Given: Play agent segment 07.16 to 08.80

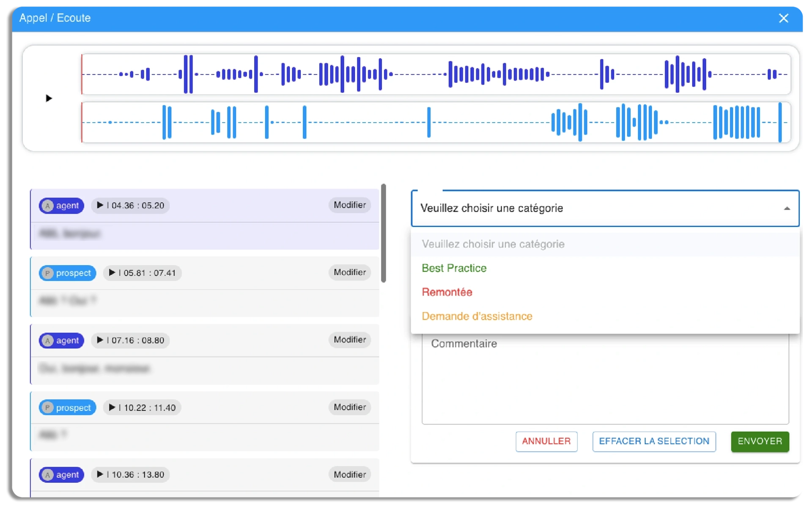Looking at the screenshot, I should click(x=100, y=340).
